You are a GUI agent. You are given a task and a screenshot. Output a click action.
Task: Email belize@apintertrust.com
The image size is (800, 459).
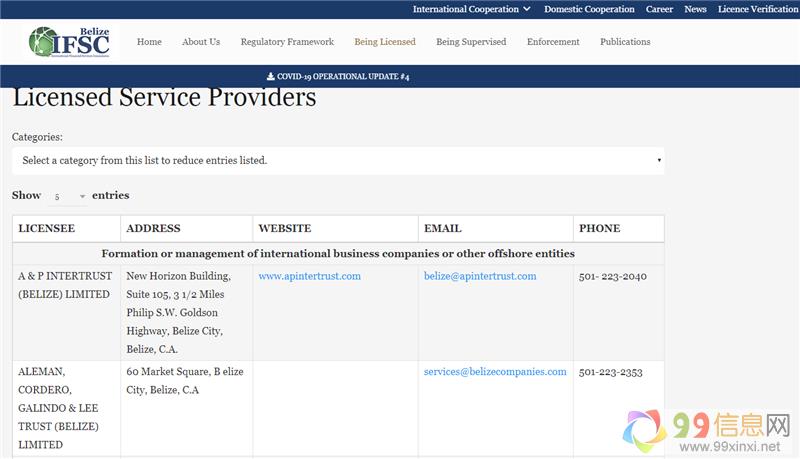point(480,276)
